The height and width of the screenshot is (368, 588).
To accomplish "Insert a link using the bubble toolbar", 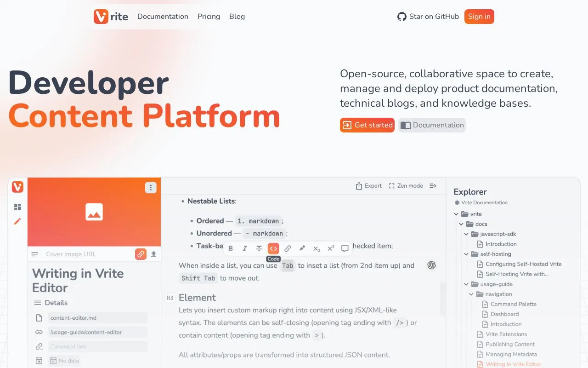I will coord(288,248).
